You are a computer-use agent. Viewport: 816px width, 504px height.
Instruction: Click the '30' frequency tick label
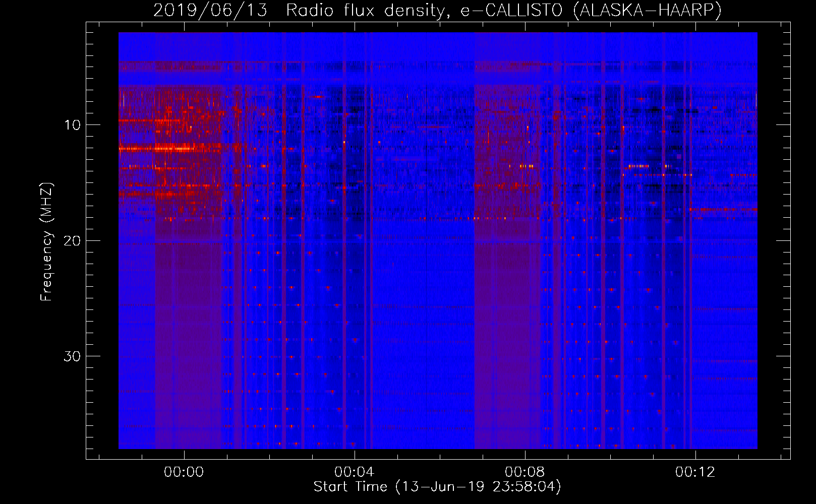72,356
